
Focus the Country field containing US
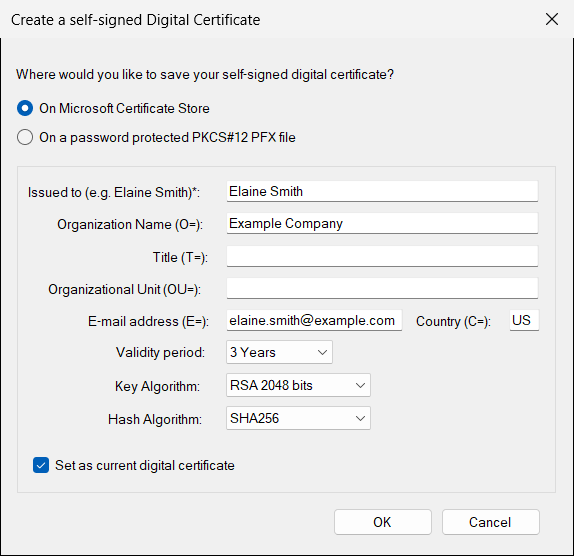point(524,320)
